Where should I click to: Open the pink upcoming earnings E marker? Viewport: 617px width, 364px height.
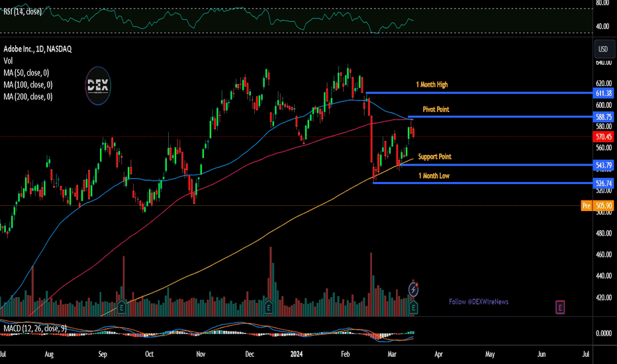tap(560, 307)
